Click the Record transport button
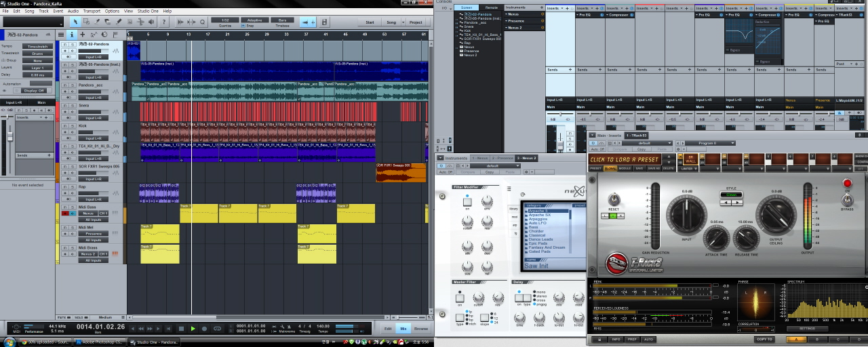Image resolution: width=868 pixels, height=347 pixels. coord(205,328)
